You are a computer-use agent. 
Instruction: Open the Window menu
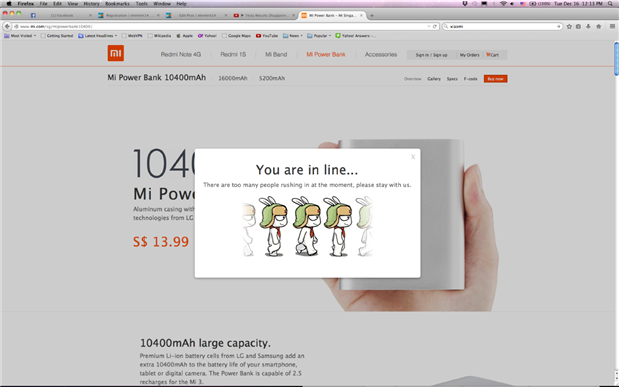162,4
